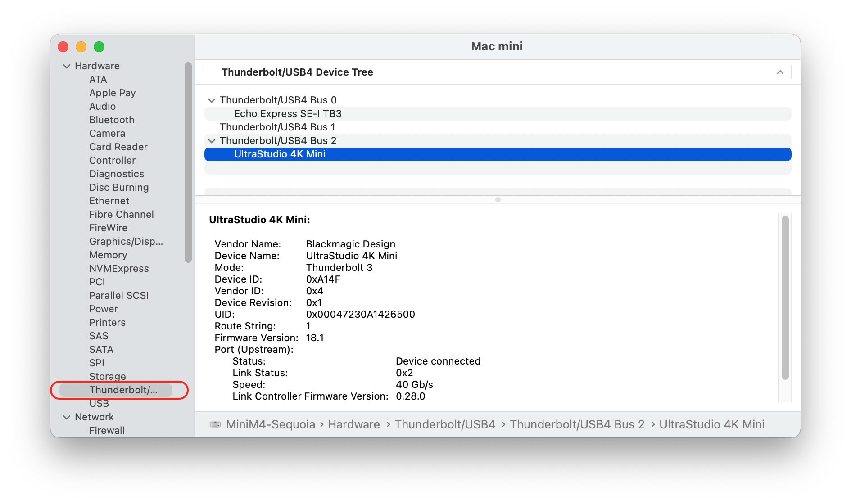This screenshot has height=504, width=851.
Task: Click the Hardware section label
Action: click(x=97, y=66)
